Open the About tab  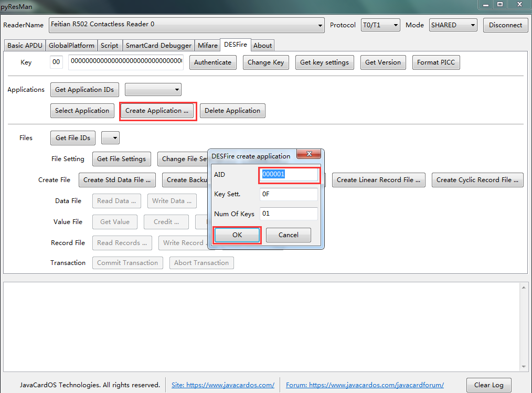point(263,46)
